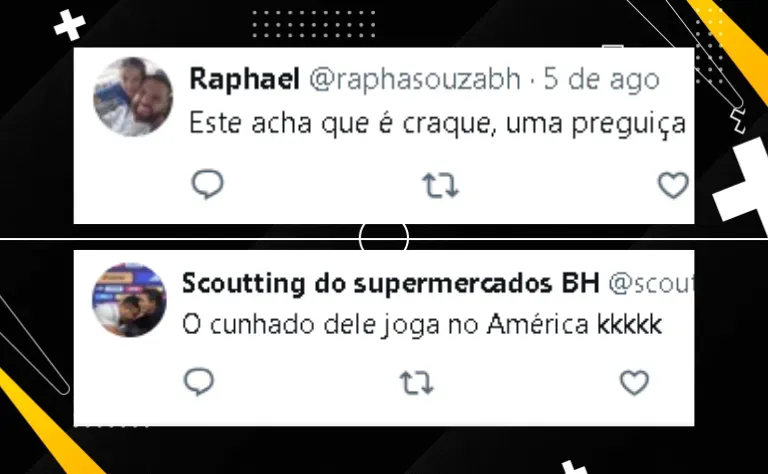Like the Scoutting do supermercados BH tweet

[x=634, y=382]
